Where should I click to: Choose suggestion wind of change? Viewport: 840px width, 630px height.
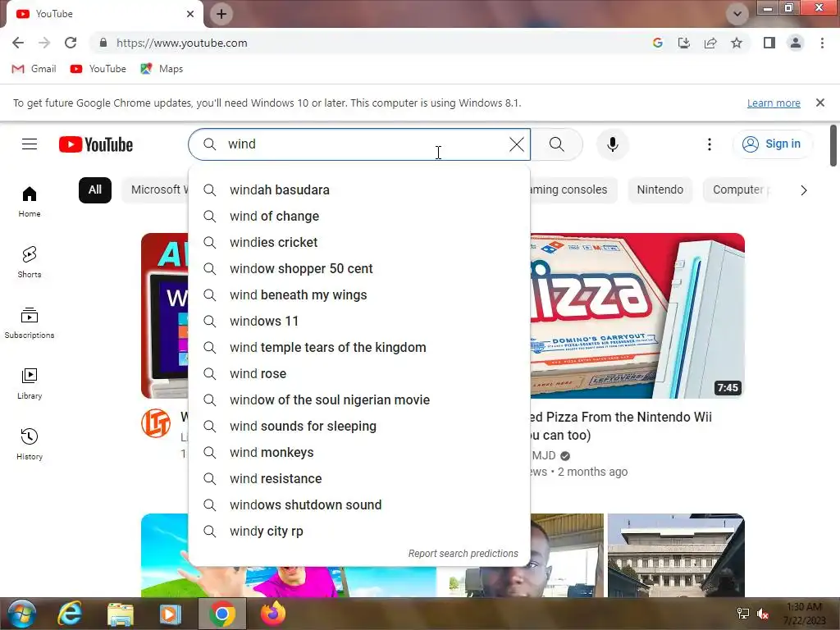(x=359, y=216)
